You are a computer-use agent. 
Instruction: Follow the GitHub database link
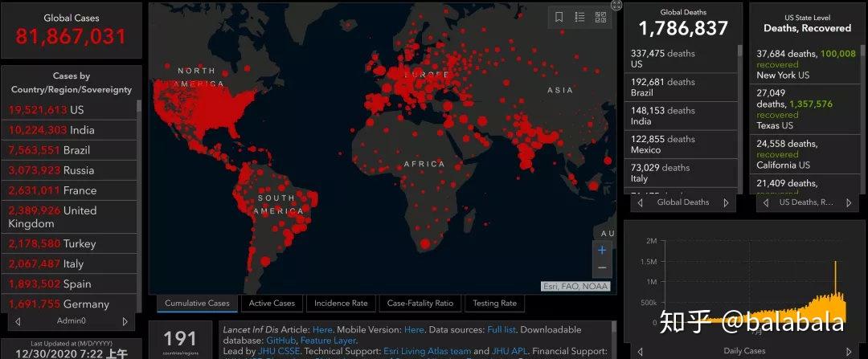coord(280,341)
